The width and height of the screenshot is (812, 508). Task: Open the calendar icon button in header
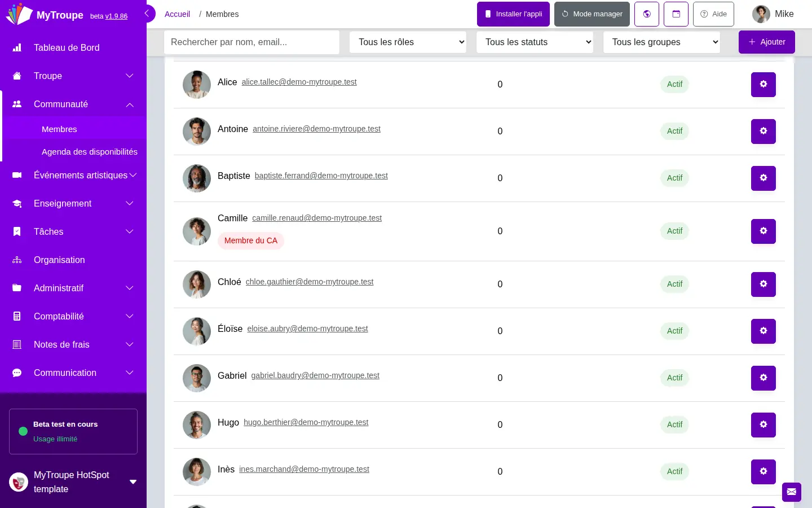[676, 14]
